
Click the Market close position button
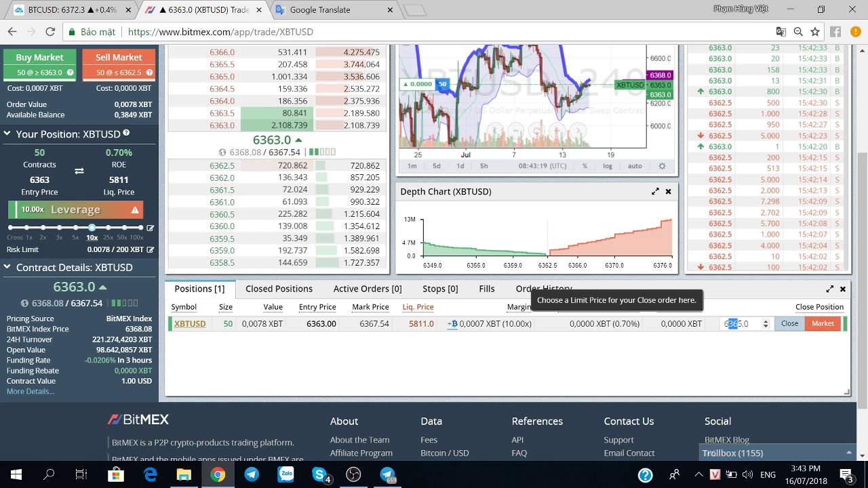click(823, 324)
